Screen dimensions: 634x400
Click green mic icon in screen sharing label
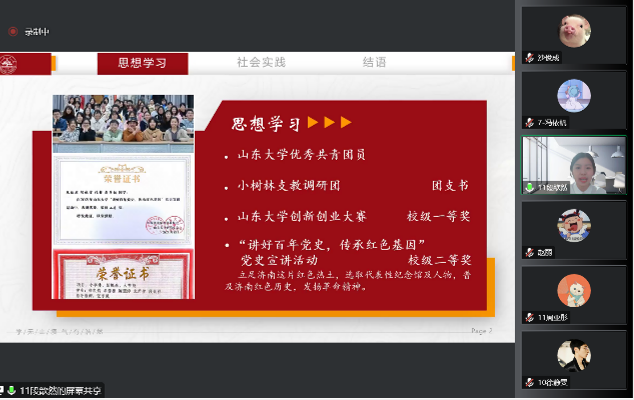pos(12,390)
